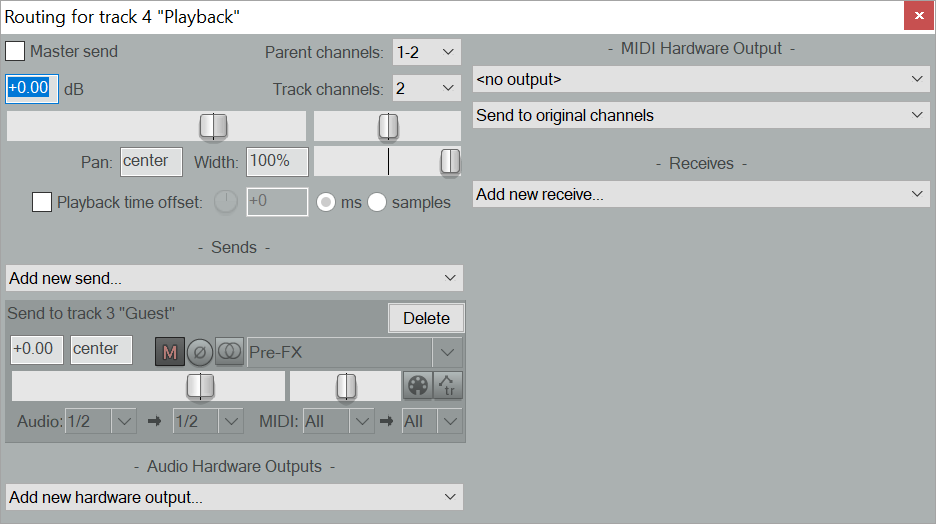This screenshot has width=936, height=524.
Task: Toggle mono/stereo for Guest send
Action: [x=229, y=352]
